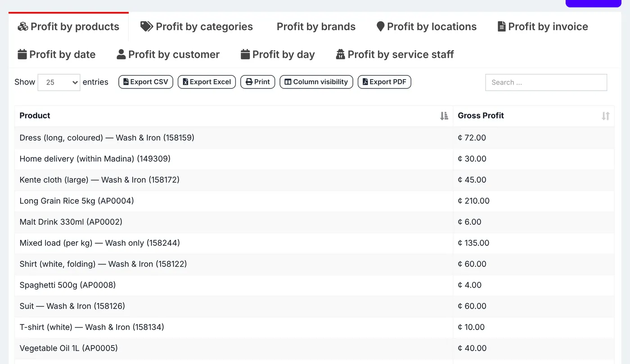Click the Gross Profit header text
This screenshot has height=364, width=630.
[x=481, y=115]
